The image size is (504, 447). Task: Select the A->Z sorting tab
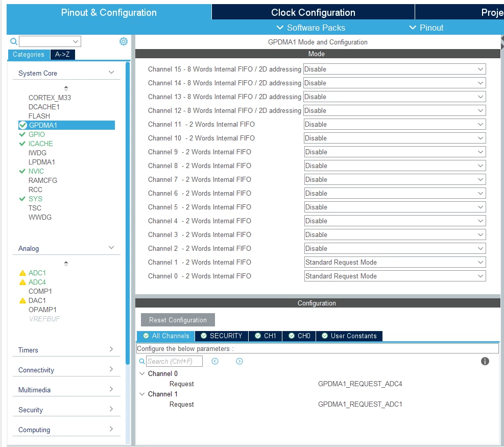(x=62, y=54)
